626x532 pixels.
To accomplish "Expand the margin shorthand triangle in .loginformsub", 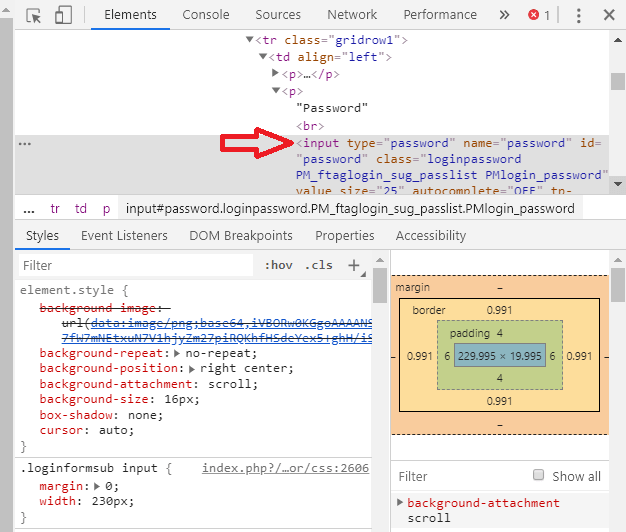I will pos(97,487).
